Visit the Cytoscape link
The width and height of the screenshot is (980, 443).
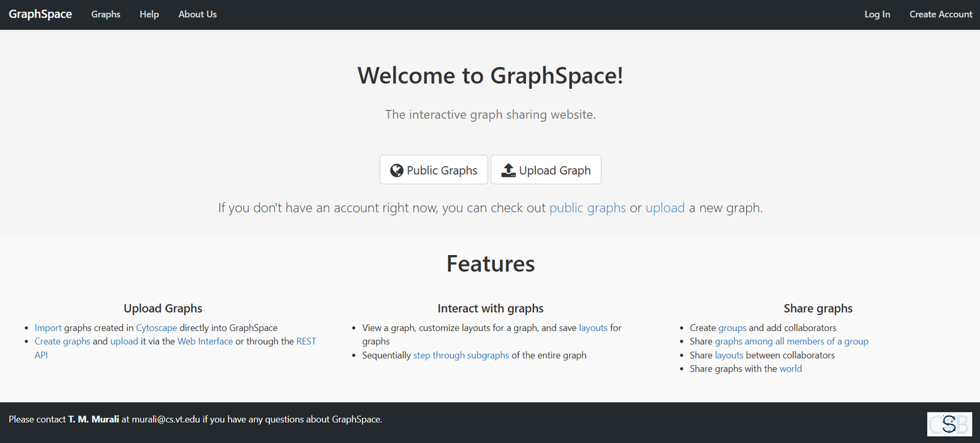(x=156, y=328)
